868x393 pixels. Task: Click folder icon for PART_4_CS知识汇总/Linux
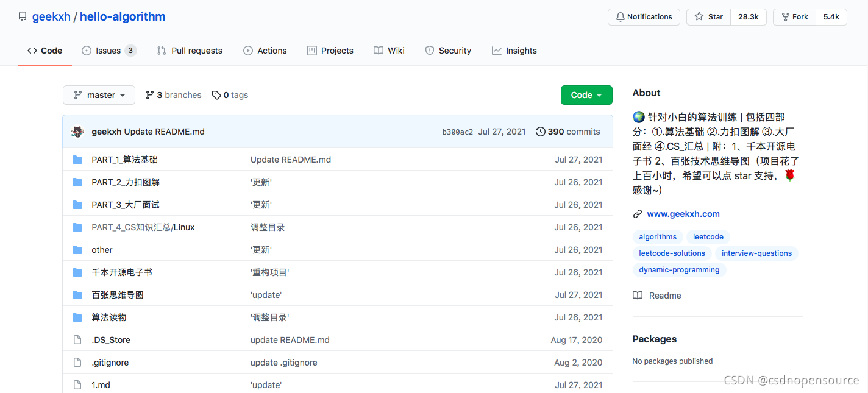(77, 227)
